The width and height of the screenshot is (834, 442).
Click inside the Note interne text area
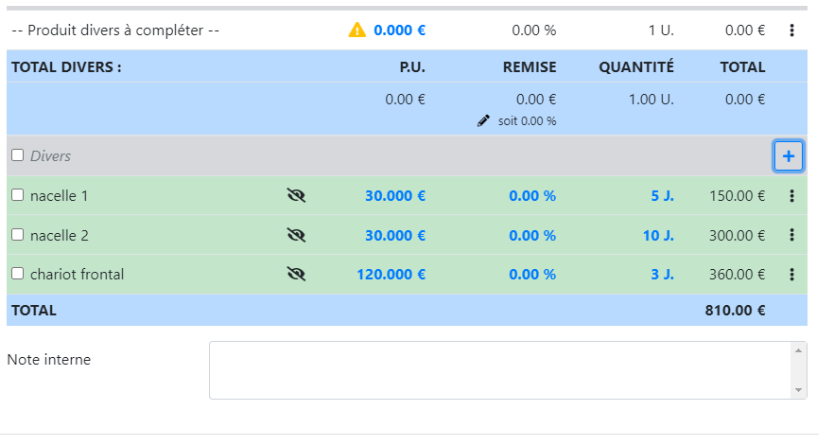click(500, 370)
